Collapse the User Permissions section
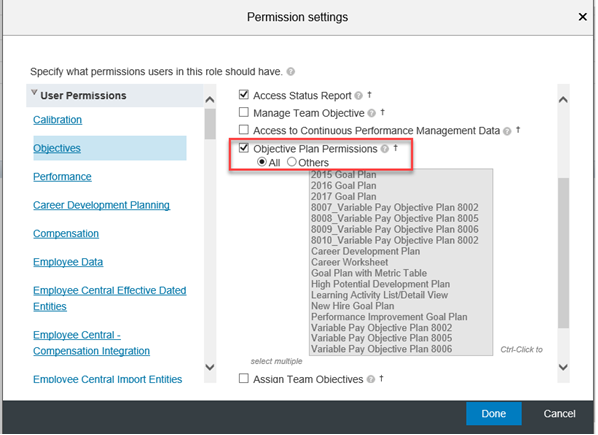Image resolution: width=598 pixels, height=435 pixels. coord(34,93)
